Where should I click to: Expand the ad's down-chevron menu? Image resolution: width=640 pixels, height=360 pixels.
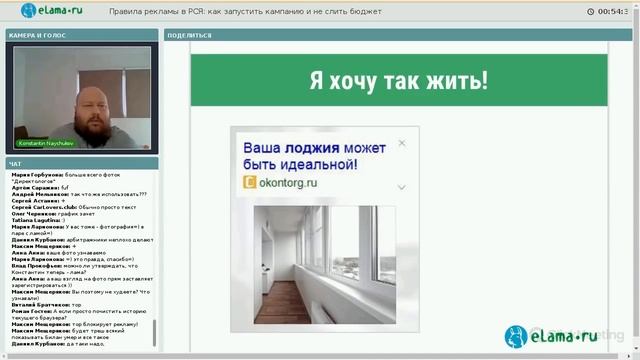[402, 187]
